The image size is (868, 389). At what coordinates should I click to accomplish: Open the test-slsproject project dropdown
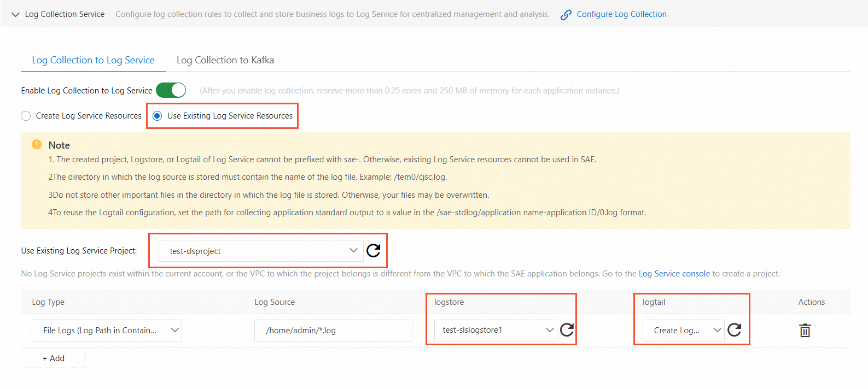pos(261,251)
